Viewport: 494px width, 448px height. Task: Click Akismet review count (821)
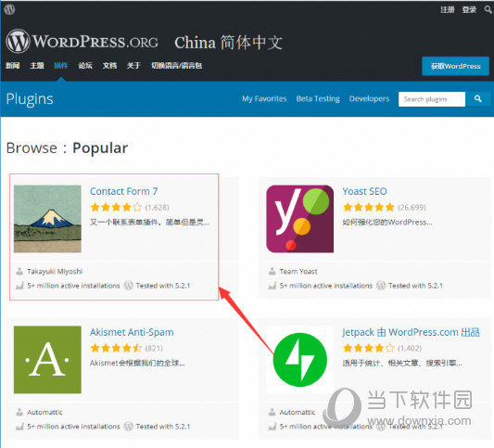click(x=154, y=349)
